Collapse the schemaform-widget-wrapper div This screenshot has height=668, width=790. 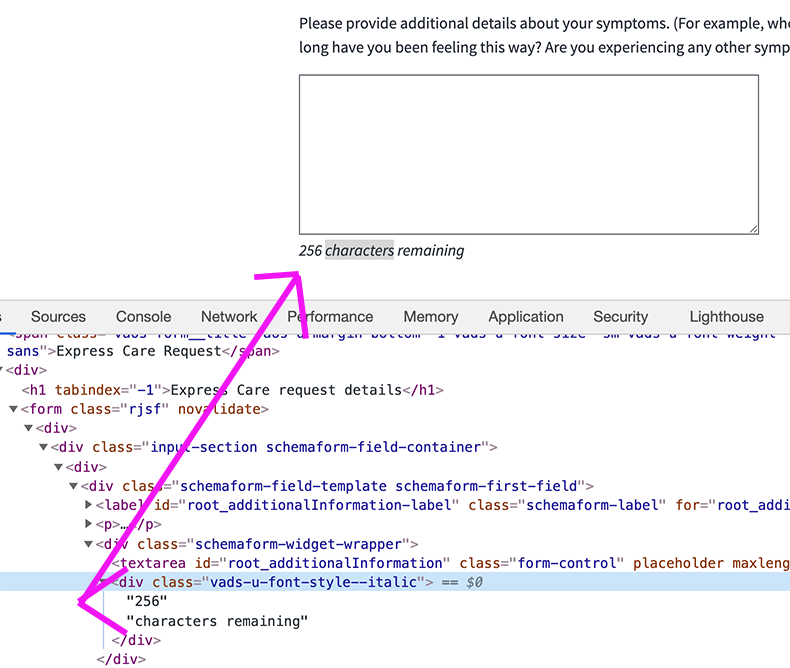coord(89,544)
